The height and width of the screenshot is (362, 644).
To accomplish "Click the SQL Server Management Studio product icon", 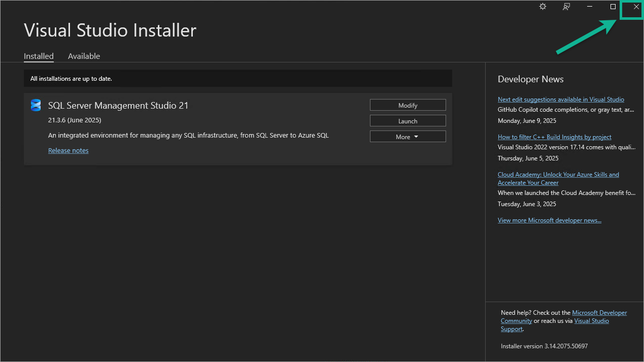I will (36, 105).
